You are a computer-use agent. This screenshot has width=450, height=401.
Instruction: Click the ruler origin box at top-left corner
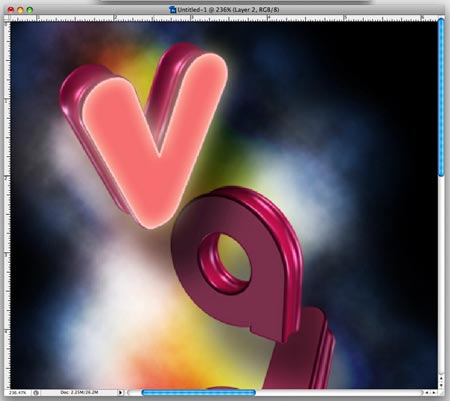click(x=7, y=18)
